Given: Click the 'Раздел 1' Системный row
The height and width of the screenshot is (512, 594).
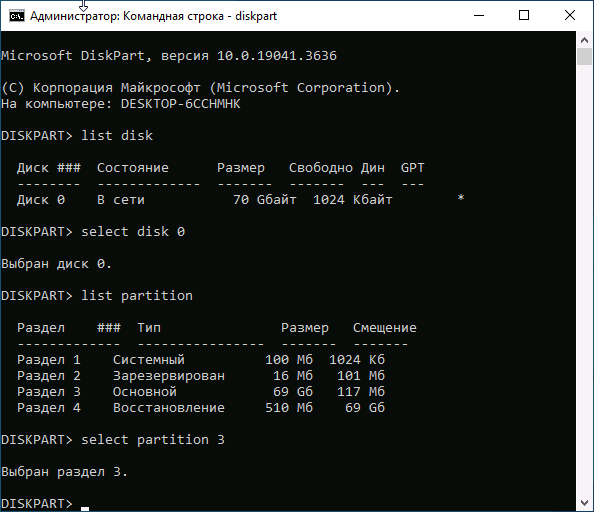Looking at the screenshot, I should point(201,359).
